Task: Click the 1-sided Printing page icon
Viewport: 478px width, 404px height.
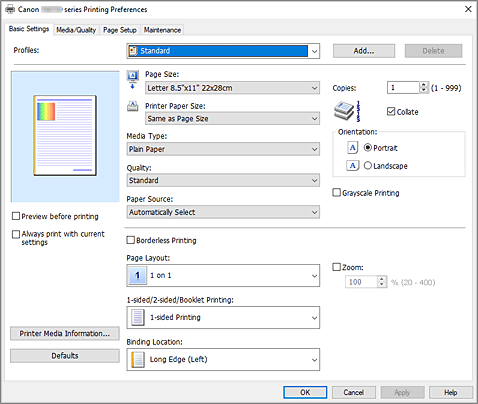Action: (138, 317)
